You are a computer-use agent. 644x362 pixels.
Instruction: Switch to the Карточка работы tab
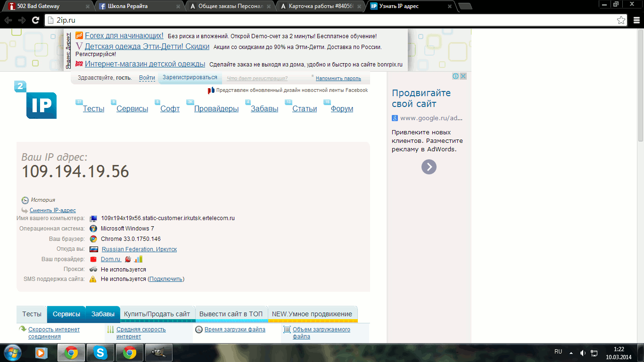coord(321,6)
